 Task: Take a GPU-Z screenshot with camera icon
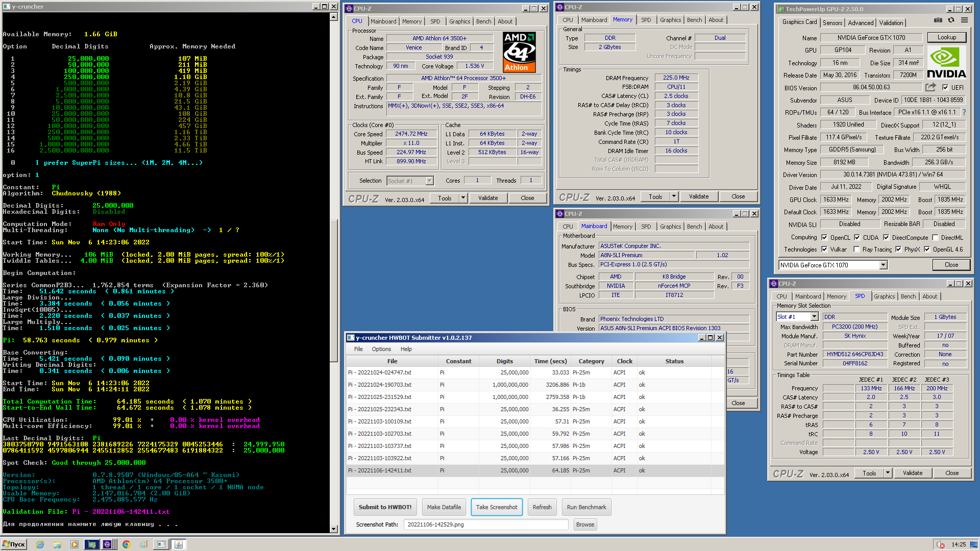point(938,20)
